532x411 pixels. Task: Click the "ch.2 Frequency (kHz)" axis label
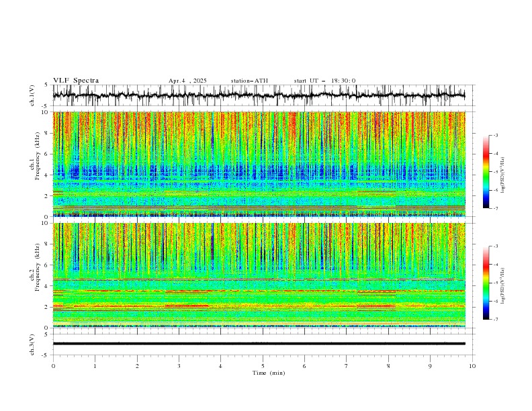[x=35, y=267]
